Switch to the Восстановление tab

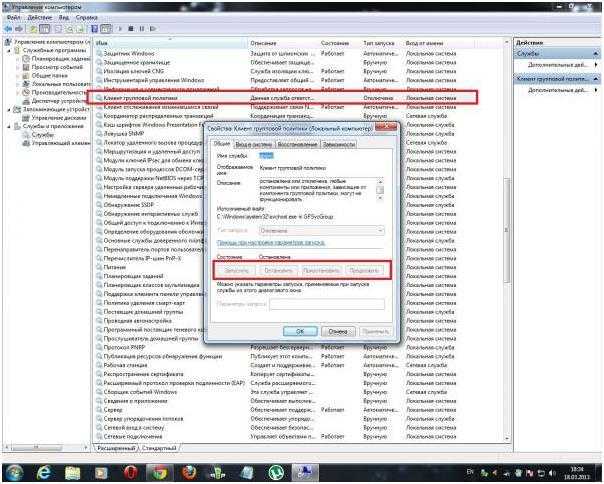coord(297,145)
